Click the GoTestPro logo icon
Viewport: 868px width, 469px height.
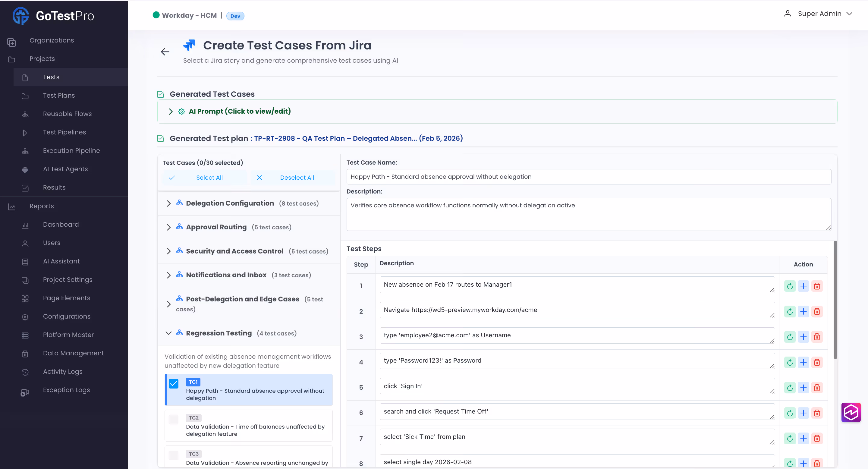point(20,16)
